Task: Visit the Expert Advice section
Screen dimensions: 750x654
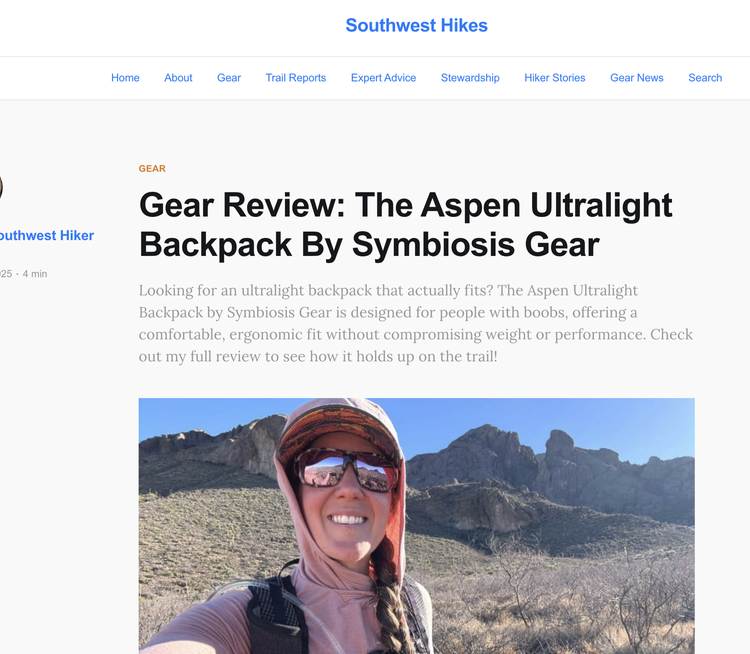Action: click(x=383, y=78)
